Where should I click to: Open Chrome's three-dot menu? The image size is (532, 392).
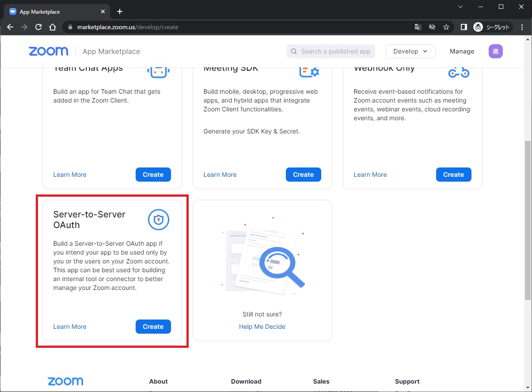[522, 27]
